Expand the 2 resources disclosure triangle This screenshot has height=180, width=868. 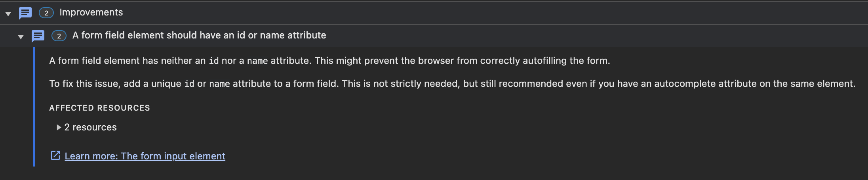59,127
